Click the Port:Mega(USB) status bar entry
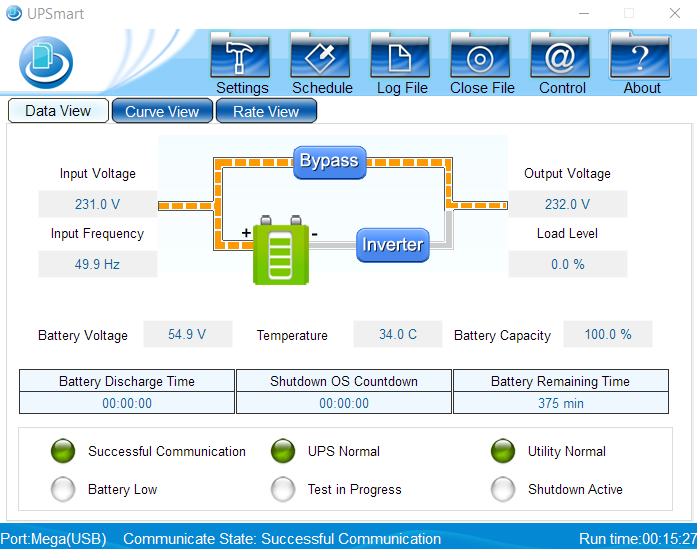The height and width of the screenshot is (549, 697). (53, 539)
